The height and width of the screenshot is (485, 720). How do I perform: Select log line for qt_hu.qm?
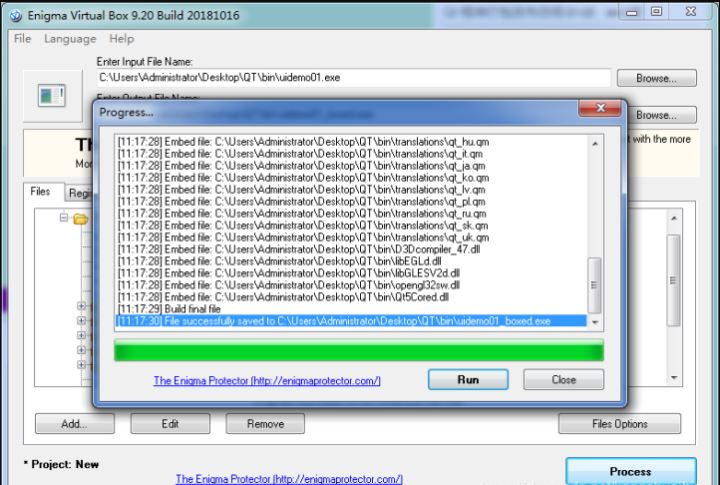[351, 142]
